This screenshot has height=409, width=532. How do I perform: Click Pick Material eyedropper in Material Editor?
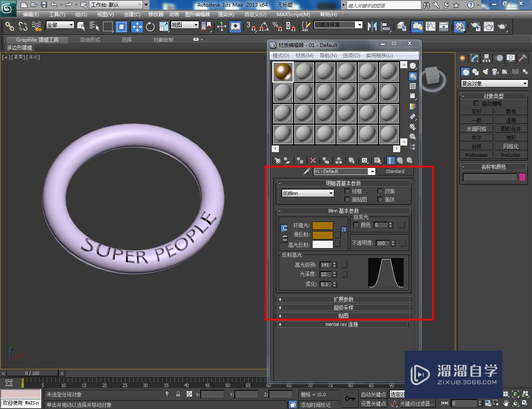pos(307,171)
